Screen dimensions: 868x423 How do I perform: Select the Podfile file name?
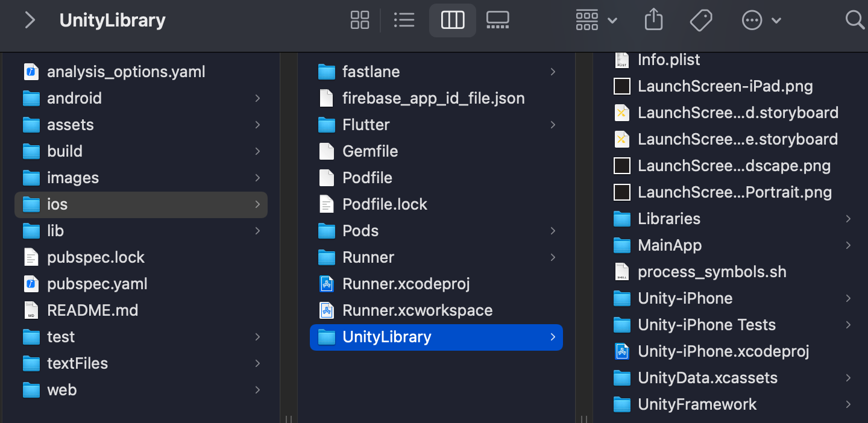(x=367, y=178)
